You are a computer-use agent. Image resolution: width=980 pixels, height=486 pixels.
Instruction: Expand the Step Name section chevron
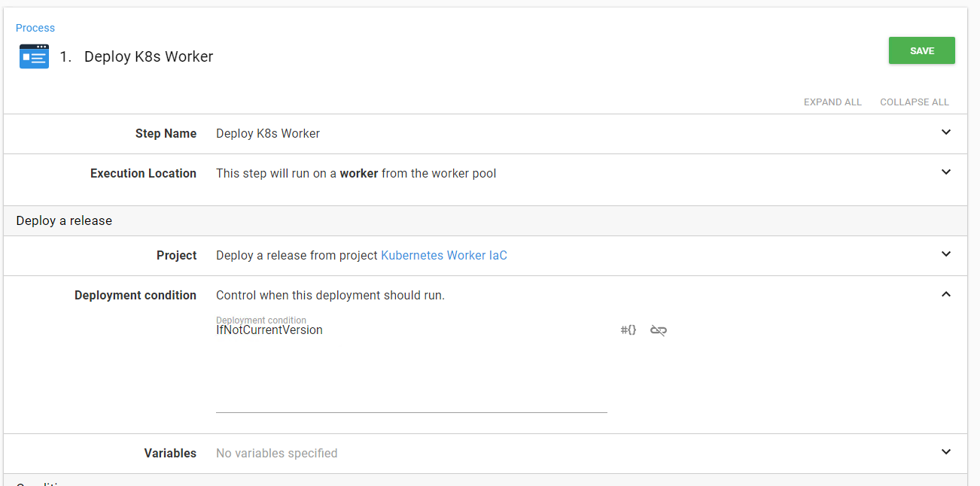click(946, 132)
